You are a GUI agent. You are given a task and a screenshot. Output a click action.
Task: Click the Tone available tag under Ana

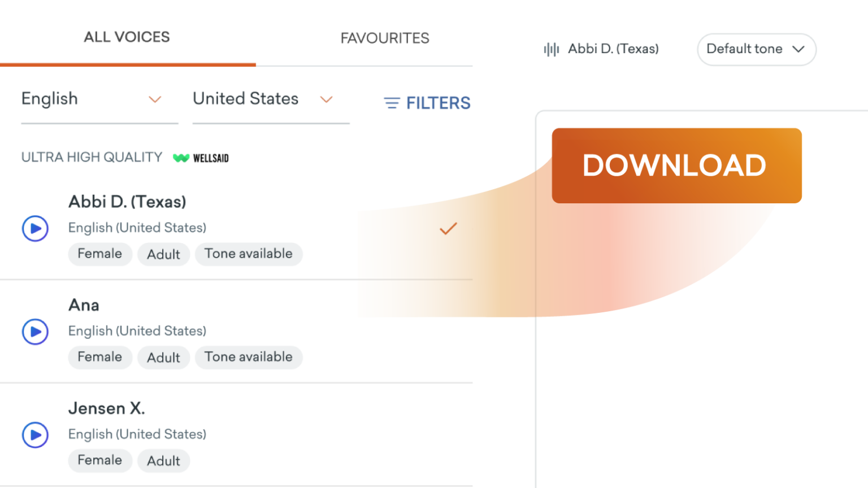249,357
